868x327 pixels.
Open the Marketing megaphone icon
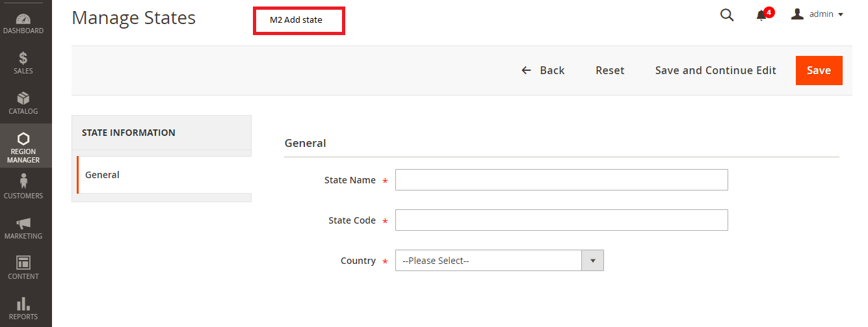click(x=23, y=223)
